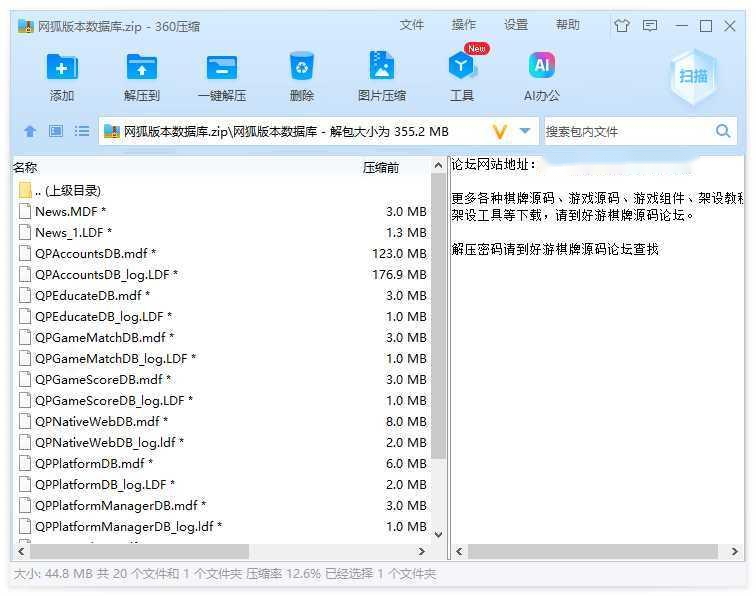This screenshot has height=596, width=756.
Task: Open the 工具 (Tools) icon
Action: click(x=462, y=68)
